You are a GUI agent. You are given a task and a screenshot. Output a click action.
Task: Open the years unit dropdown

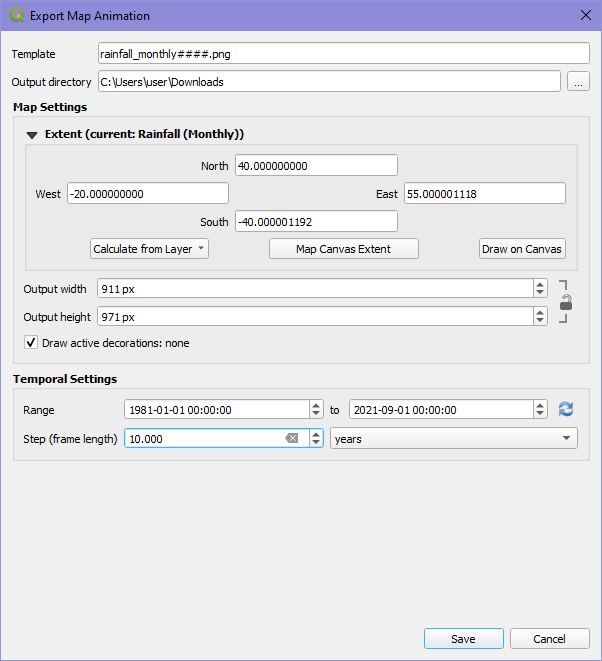coord(454,438)
